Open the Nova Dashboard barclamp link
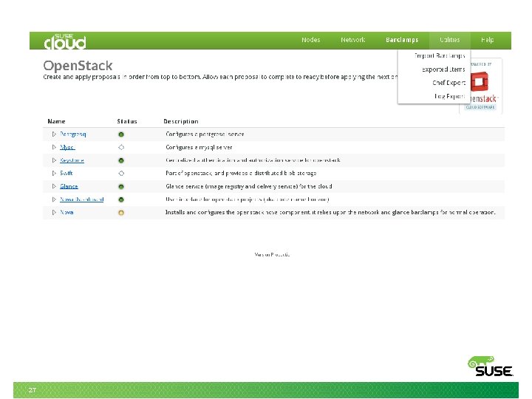532x399 pixels. click(82, 199)
